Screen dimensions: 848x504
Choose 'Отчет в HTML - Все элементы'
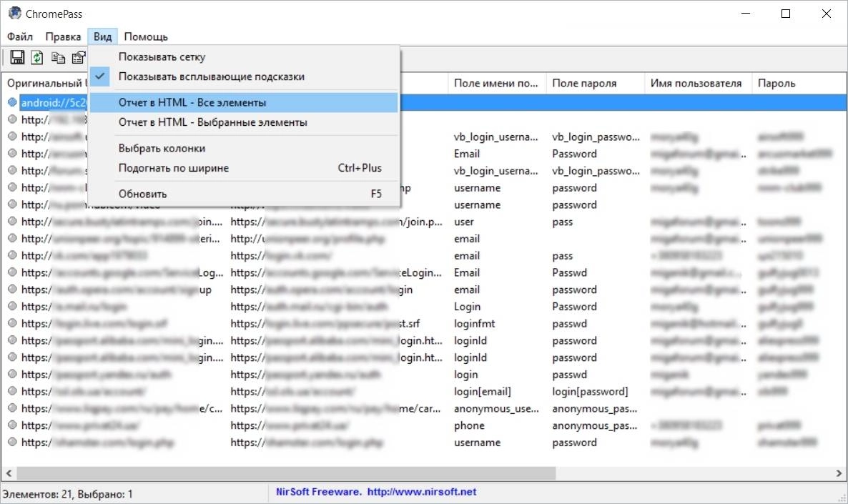pyautogui.click(x=244, y=102)
